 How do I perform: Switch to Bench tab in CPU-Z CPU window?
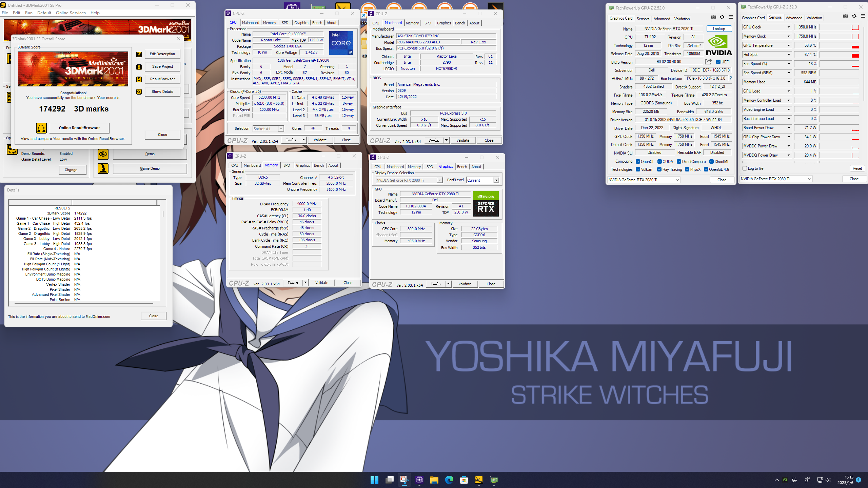point(317,23)
